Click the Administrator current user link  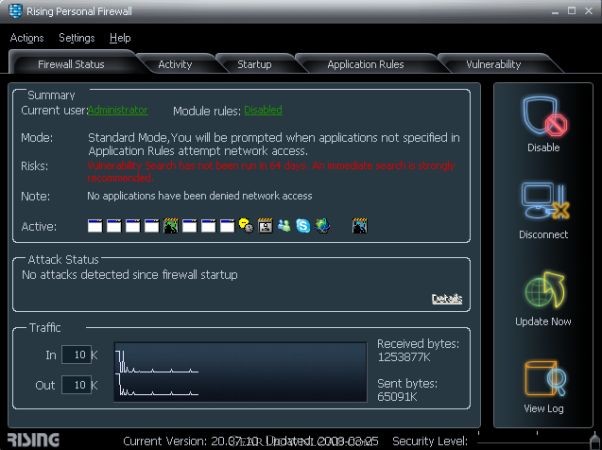point(118,111)
